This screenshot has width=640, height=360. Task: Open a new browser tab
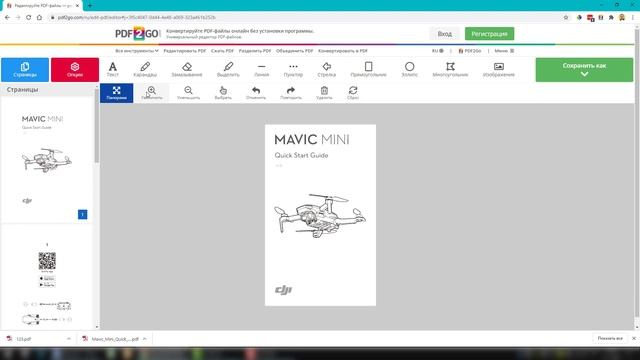[x=90, y=6]
